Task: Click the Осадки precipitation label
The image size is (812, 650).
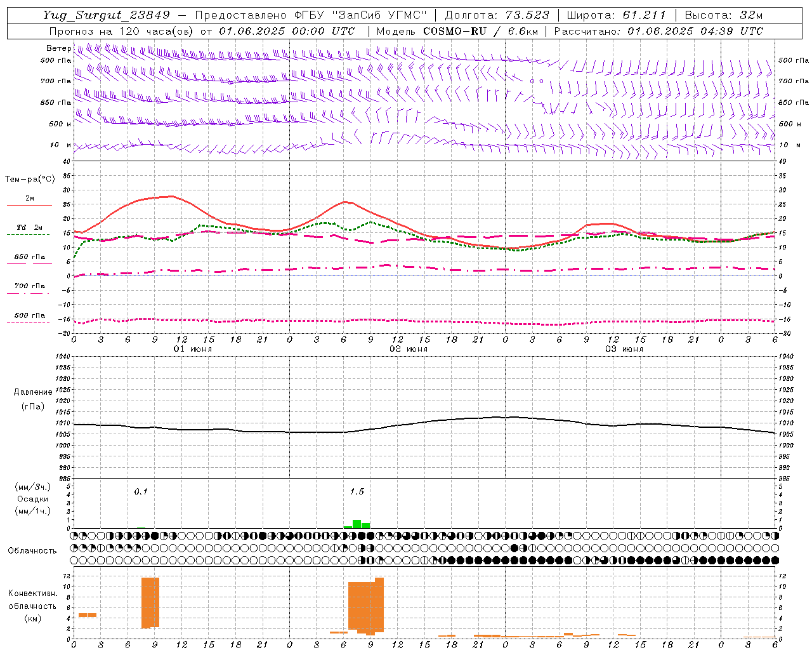Action: [x=33, y=499]
